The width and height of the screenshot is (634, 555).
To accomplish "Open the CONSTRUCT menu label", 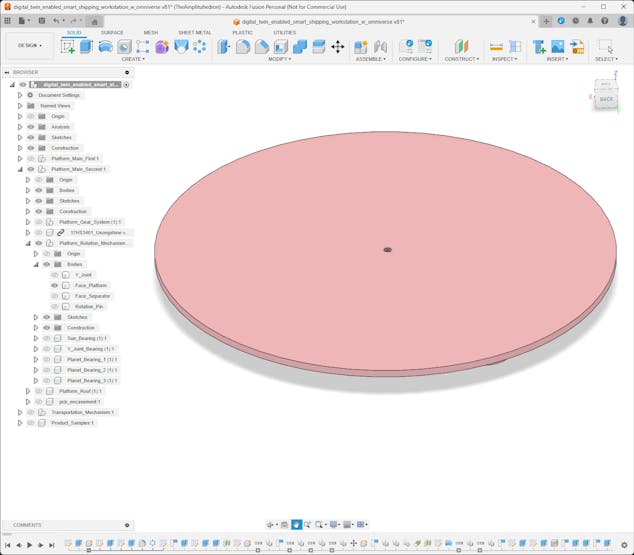I will (x=461, y=59).
